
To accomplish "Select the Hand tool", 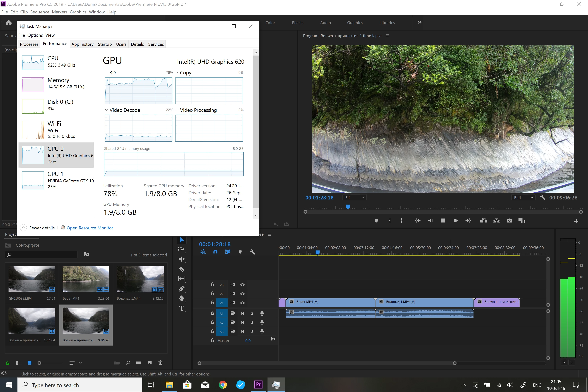I will pyautogui.click(x=181, y=298).
